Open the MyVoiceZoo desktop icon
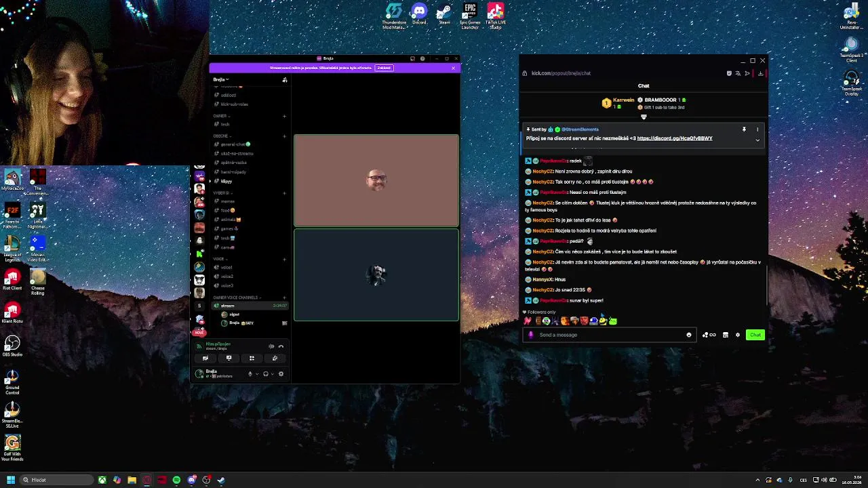 tap(12, 180)
